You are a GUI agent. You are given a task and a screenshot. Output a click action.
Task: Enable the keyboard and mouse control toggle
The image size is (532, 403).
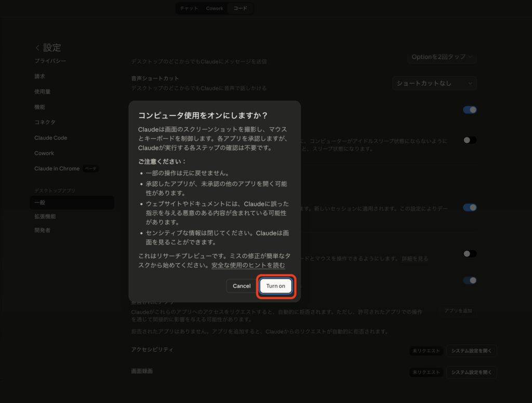[x=469, y=253]
